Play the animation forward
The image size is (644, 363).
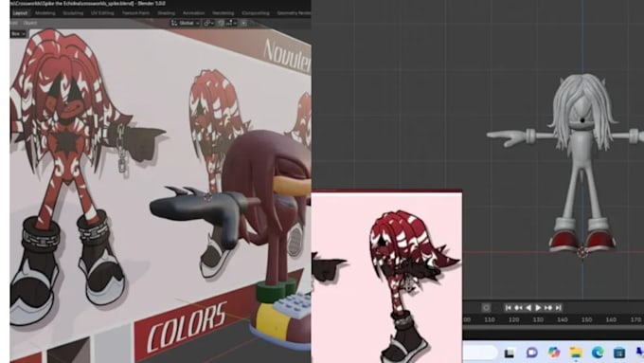point(538,307)
